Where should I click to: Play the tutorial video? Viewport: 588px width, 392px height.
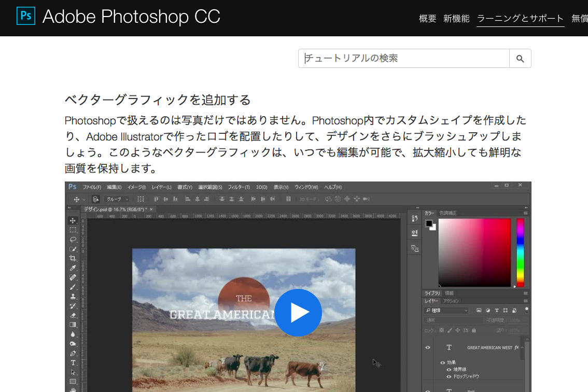click(x=298, y=313)
